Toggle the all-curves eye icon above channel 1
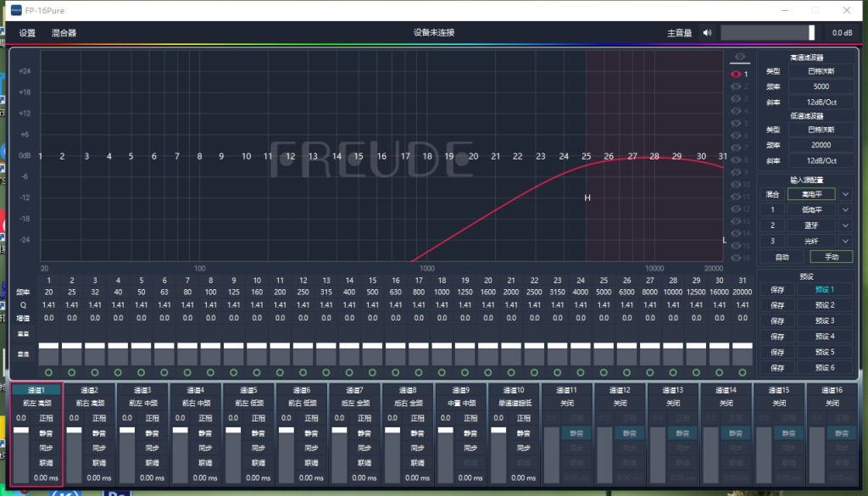Image resolution: width=868 pixels, height=496 pixels. click(x=739, y=57)
